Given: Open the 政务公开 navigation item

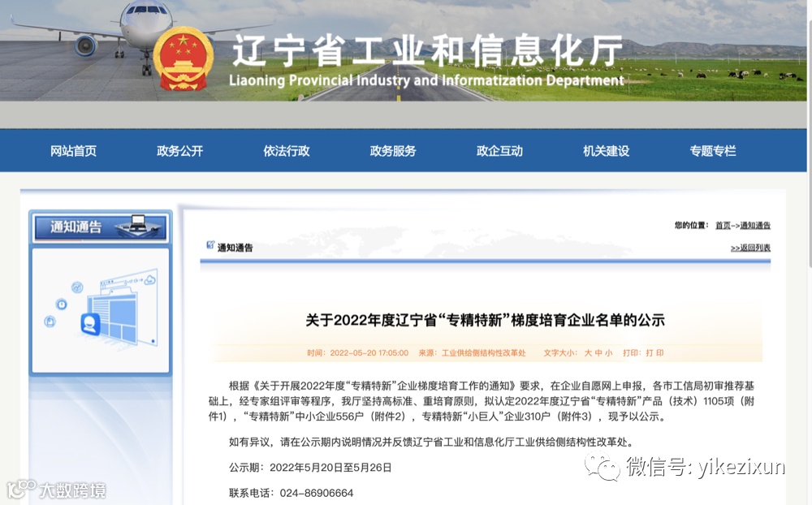Looking at the screenshot, I should (179, 151).
